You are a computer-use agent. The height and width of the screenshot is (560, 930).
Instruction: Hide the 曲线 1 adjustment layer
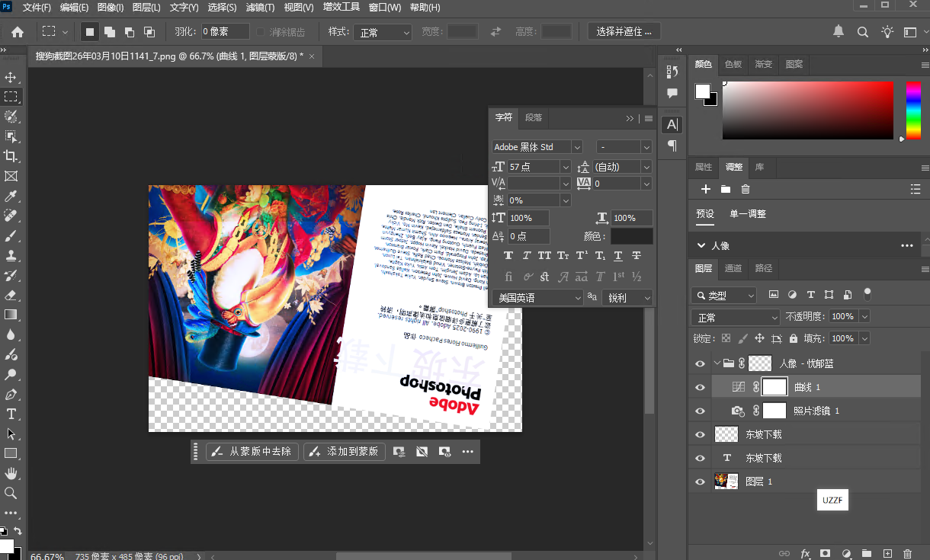pyautogui.click(x=699, y=386)
